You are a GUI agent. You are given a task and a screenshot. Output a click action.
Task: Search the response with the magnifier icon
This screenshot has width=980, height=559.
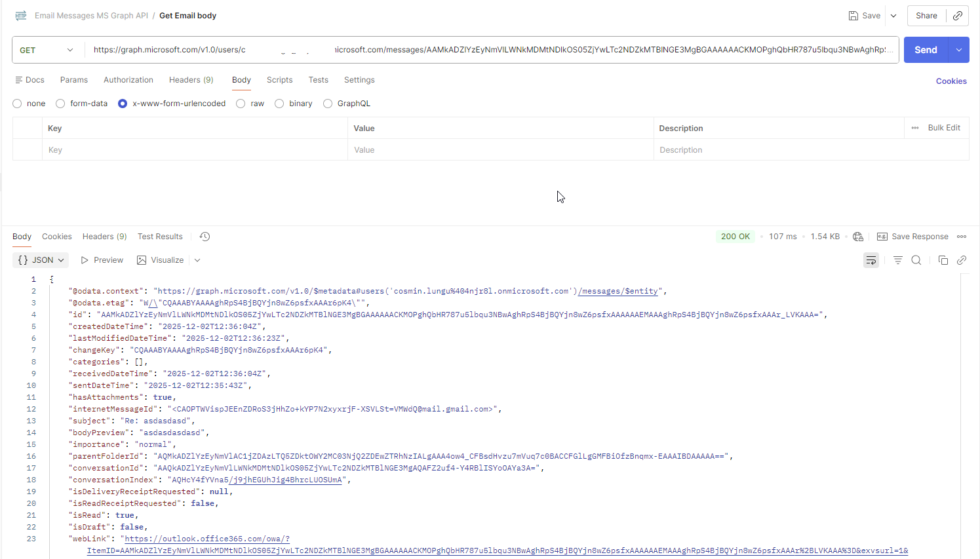click(x=916, y=260)
